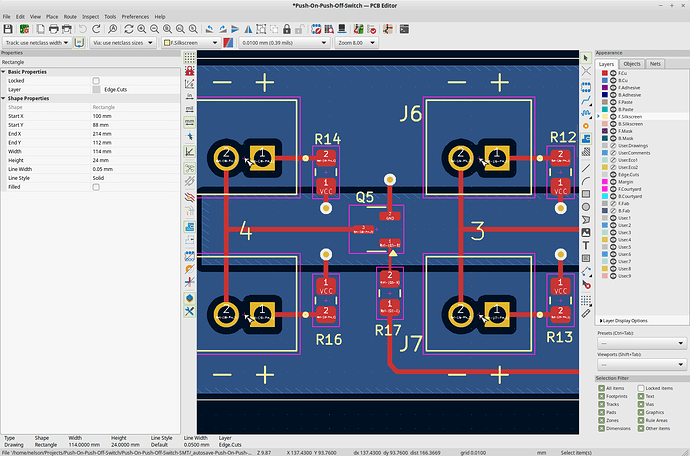Open the Route menu
690x456 pixels.
[x=70, y=17]
